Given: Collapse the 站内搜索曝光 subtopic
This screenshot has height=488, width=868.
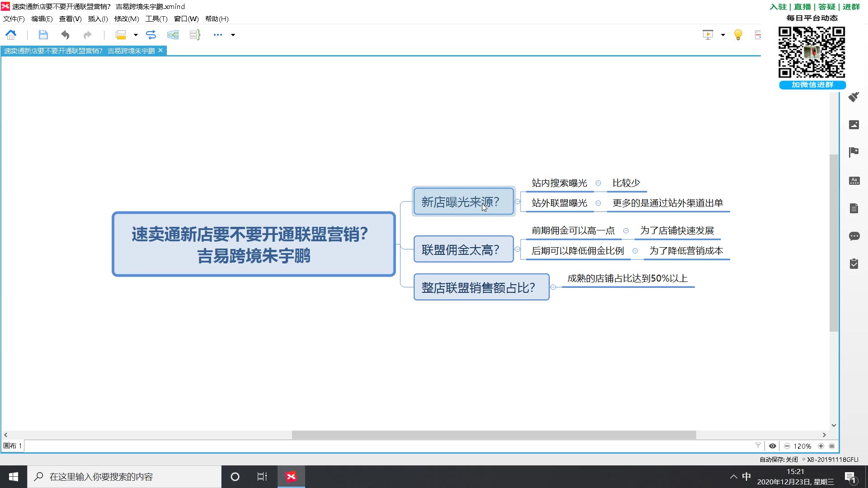Looking at the screenshot, I should click(x=598, y=183).
